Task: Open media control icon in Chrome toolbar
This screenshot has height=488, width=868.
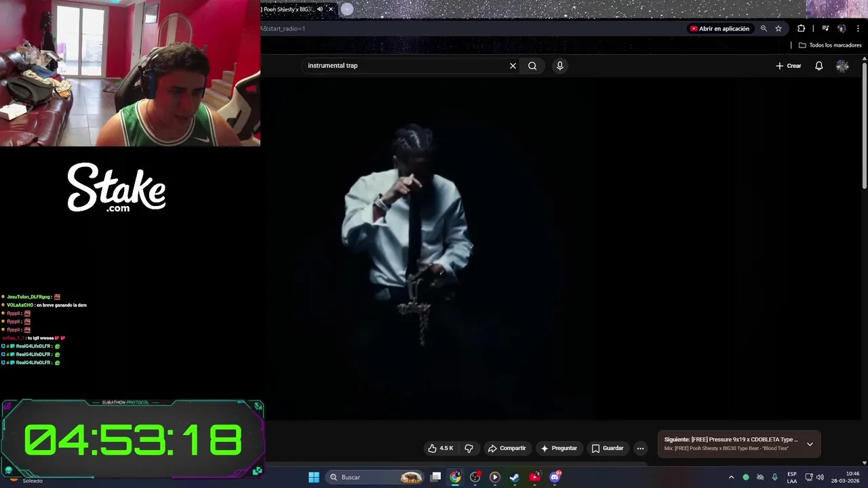Action: point(825,28)
